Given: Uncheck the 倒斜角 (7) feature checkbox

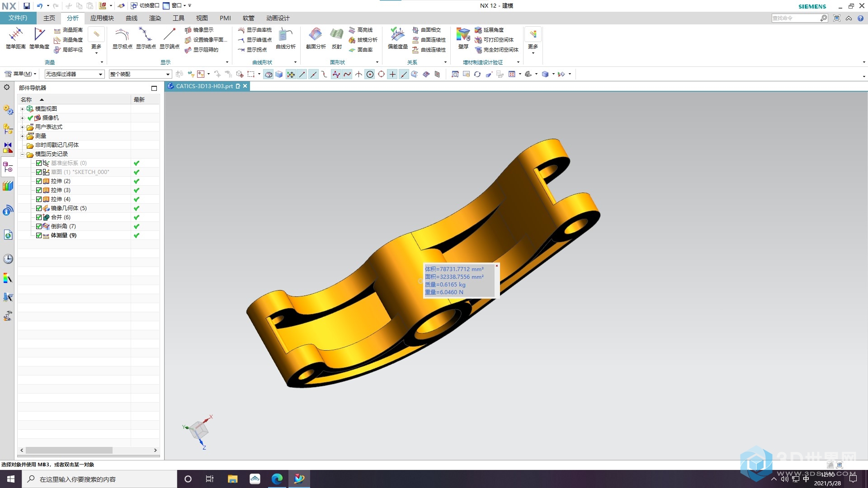Looking at the screenshot, I should click(39, 226).
